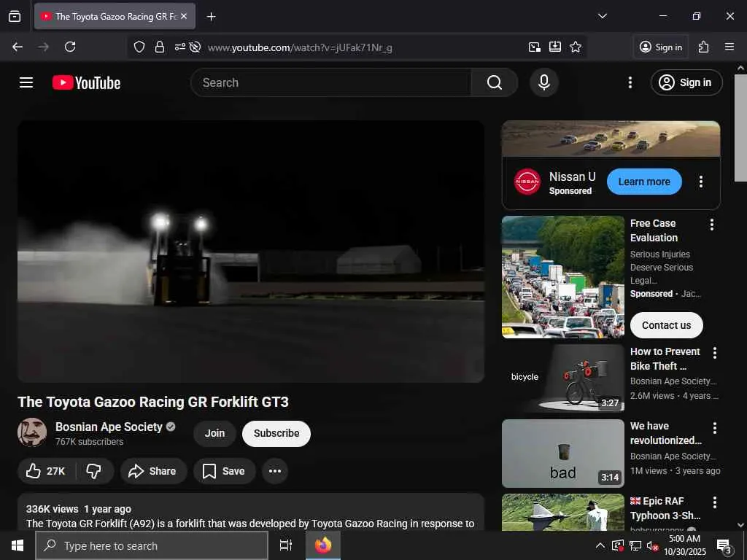Click the address bar URL
Viewport: 747px width, 560px height.
coord(300,47)
